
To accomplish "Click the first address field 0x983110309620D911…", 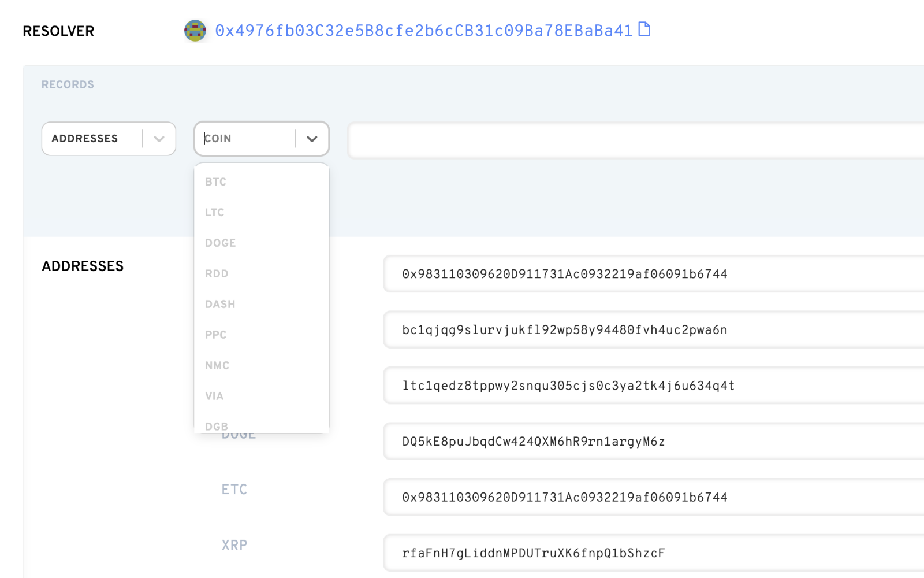I will (x=654, y=274).
